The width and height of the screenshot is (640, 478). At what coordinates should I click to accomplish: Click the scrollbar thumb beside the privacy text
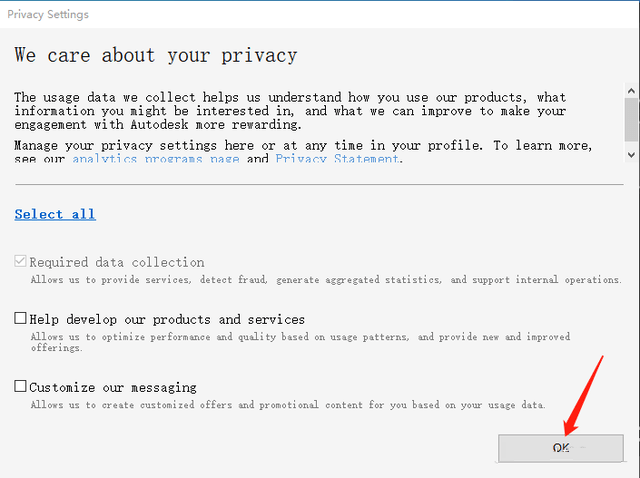pos(631,120)
